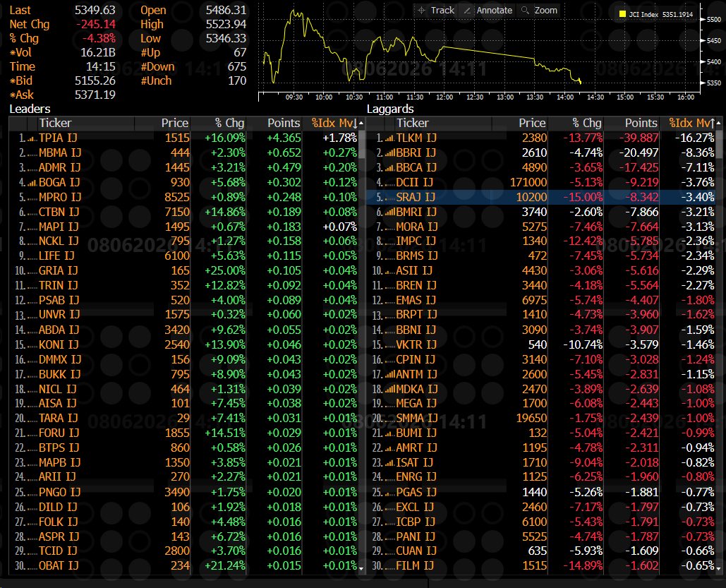Click the Net Chg value -245.14
Viewport: 726px width, 588px height.
(95, 25)
